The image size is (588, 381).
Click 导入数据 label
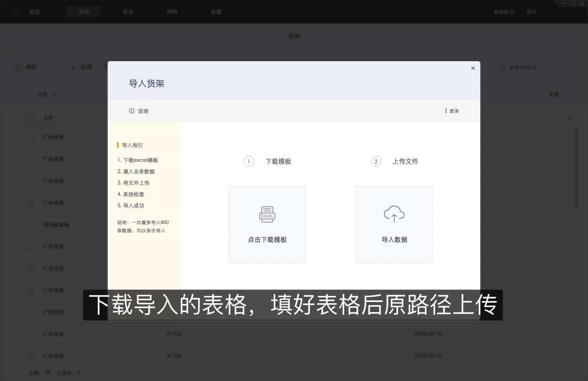394,240
